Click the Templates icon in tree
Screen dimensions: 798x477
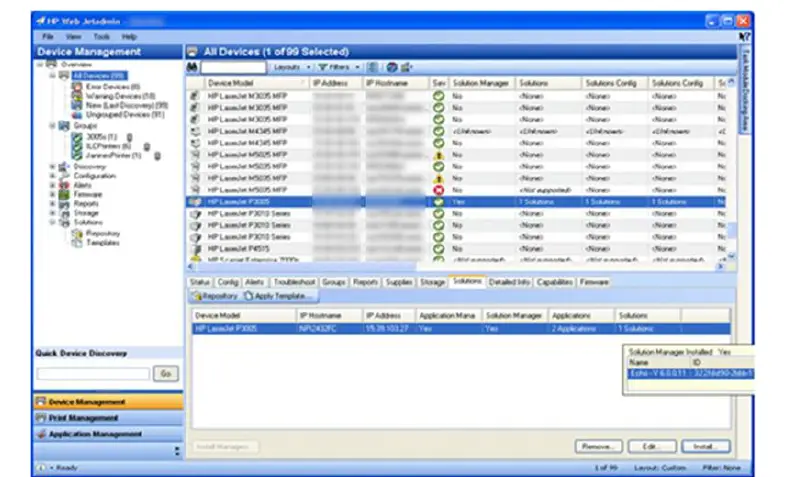[77, 243]
